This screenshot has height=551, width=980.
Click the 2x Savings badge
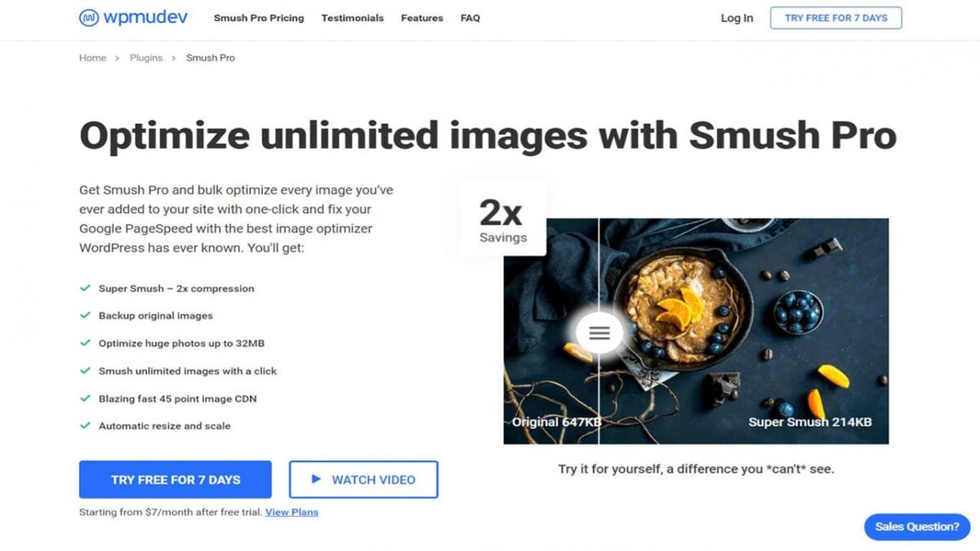point(503,219)
